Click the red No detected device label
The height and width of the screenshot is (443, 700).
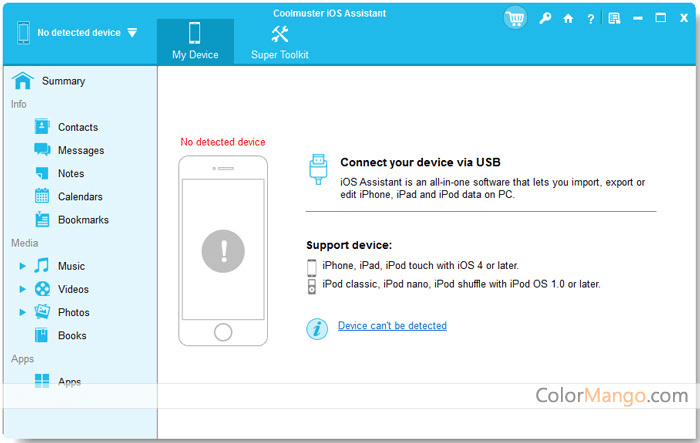(x=223, y=142)
